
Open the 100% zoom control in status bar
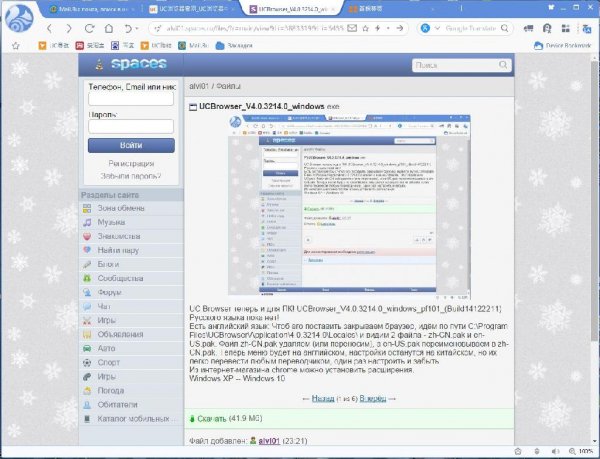point(581,451)
